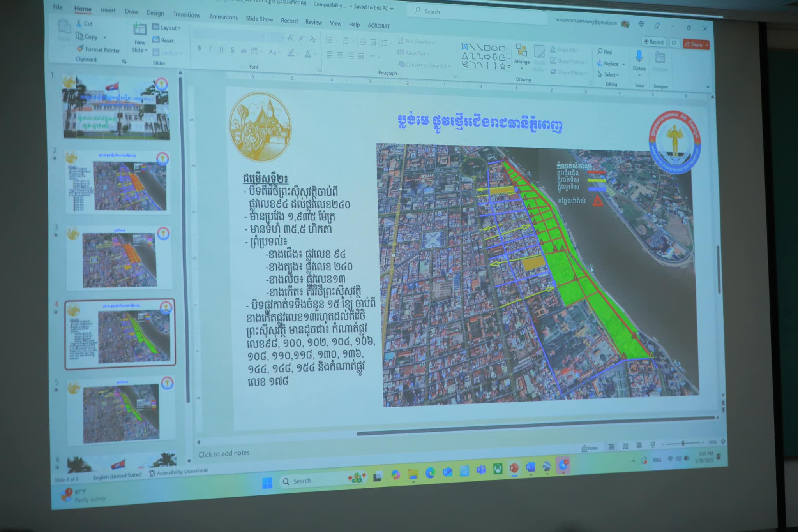Click the Windows Start button
Viewport: 798px width, 532px height.
(x=267, y=483)
